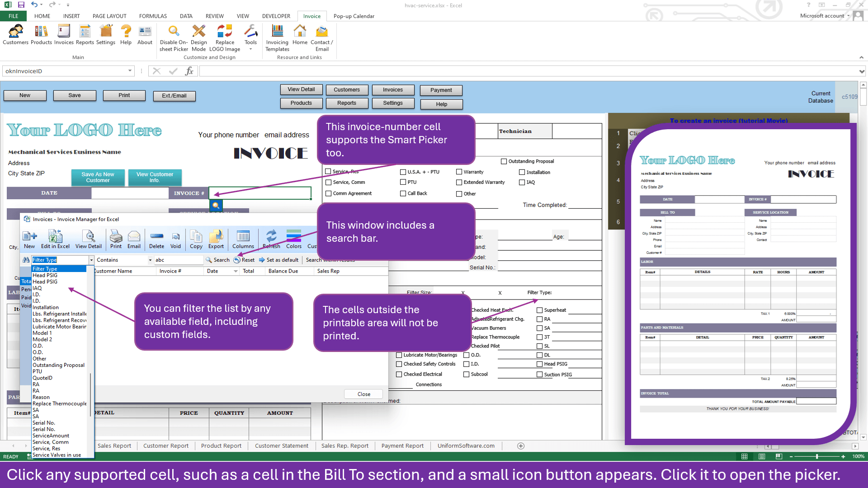
Task: Open Columns in Invoice Manager toolbar
Action: (243, 239)
